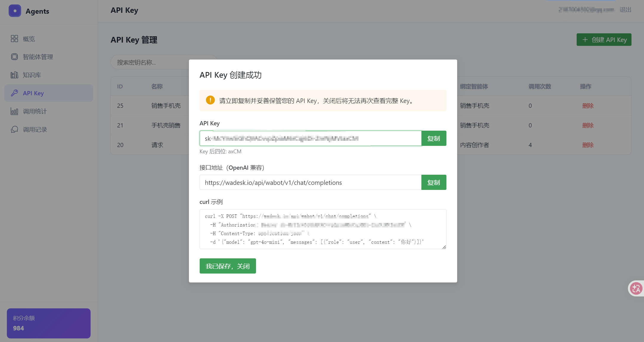Click 退出 to log out

point(626,10)
